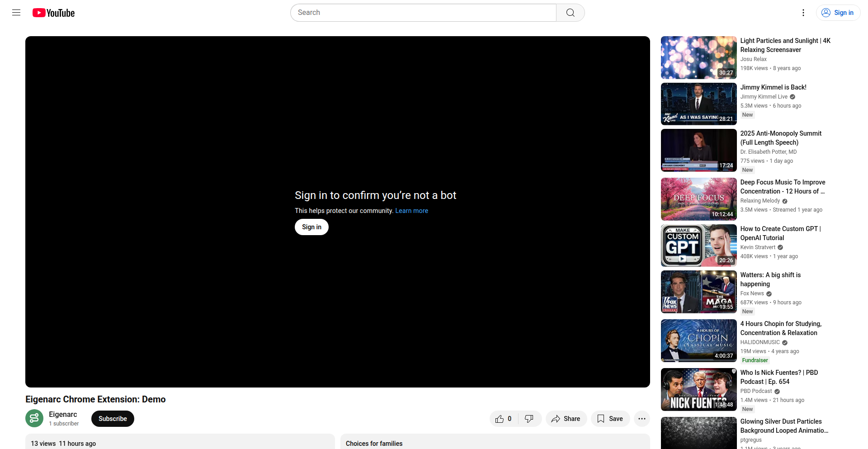868x449 pixels.
Task: Click title 4 Hours Chopin for Studying
Action: pos(781,328)
